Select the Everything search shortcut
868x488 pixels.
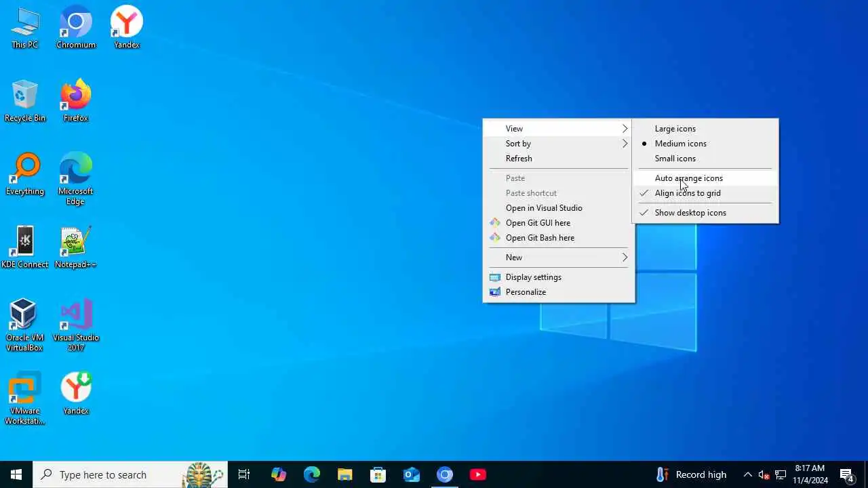[25, 175]
